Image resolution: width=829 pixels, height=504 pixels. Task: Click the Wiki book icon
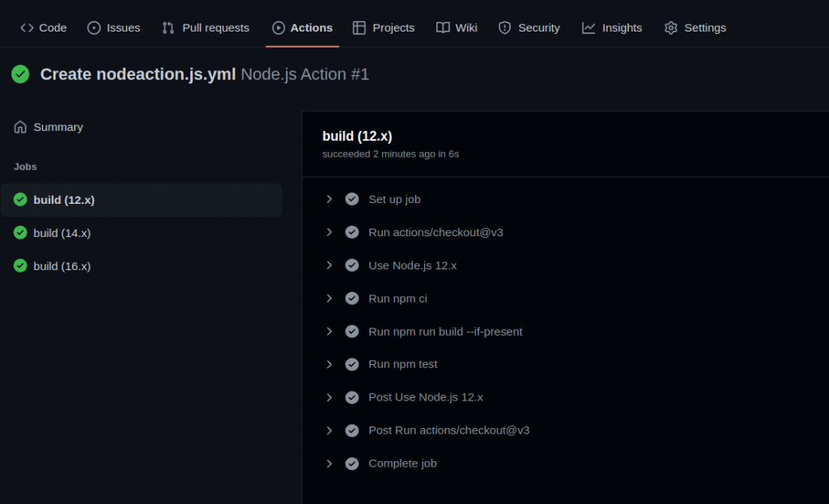[443, 28]
